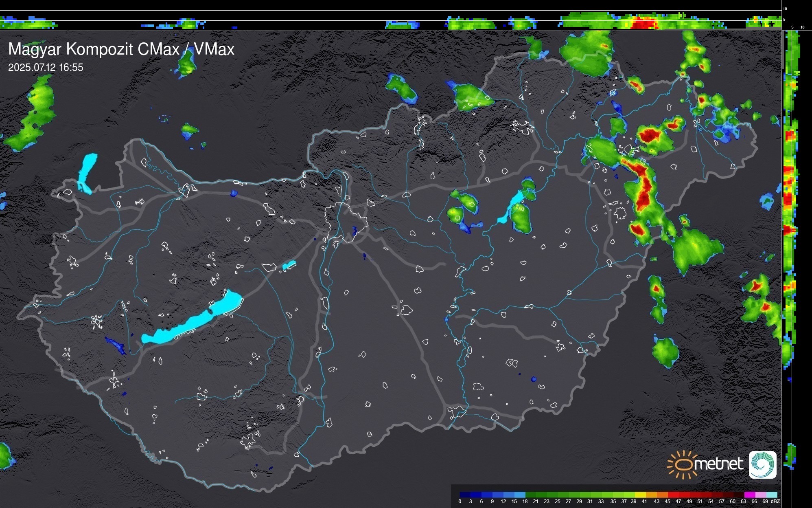Select the light cyan 69 dBZ swatch

(771, 495)
